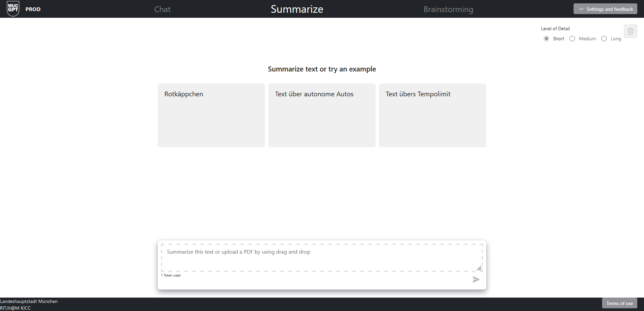The image size is (644, 311).
Task: Send the text with the arrow icon
Action: 476,279
